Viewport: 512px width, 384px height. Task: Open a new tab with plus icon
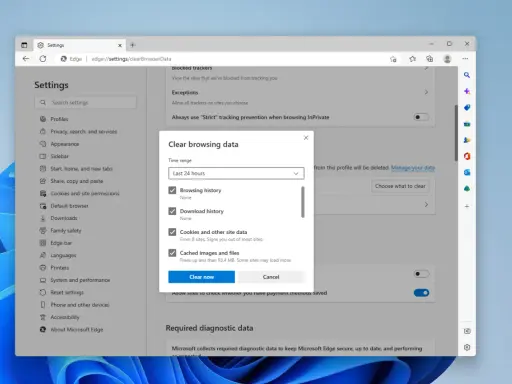[x=133, y=45]
